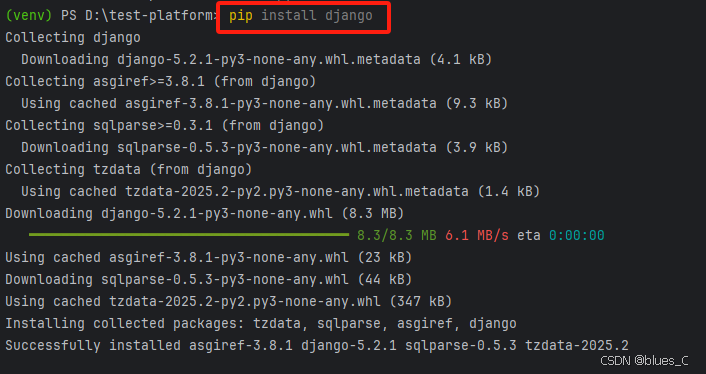Click the 'Successfully installed' result line

[x=317, y=346]
